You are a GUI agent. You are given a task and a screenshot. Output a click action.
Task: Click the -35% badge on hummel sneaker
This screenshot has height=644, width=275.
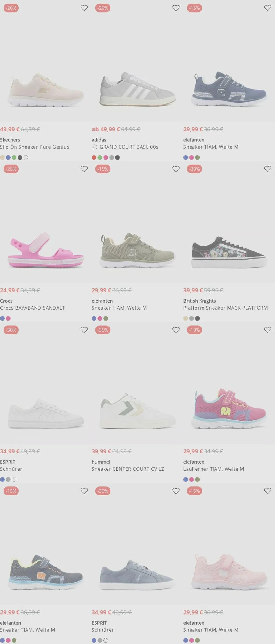(103, 330)
